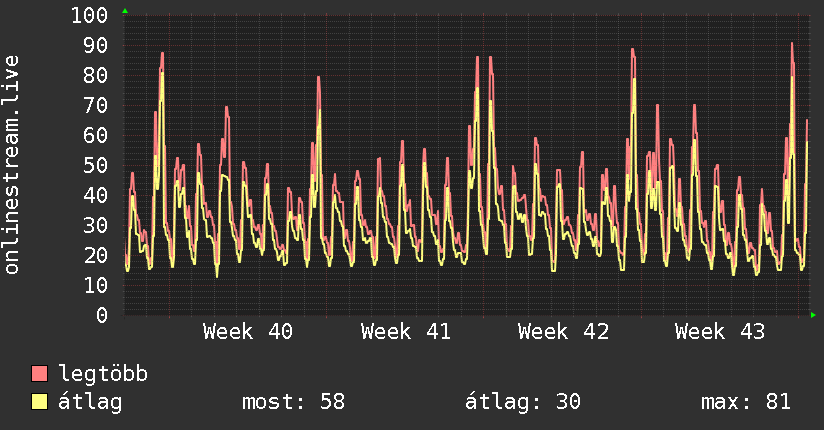Click the yellow átlag legend swatch
The image size is (824, 430).
[39, 402]
